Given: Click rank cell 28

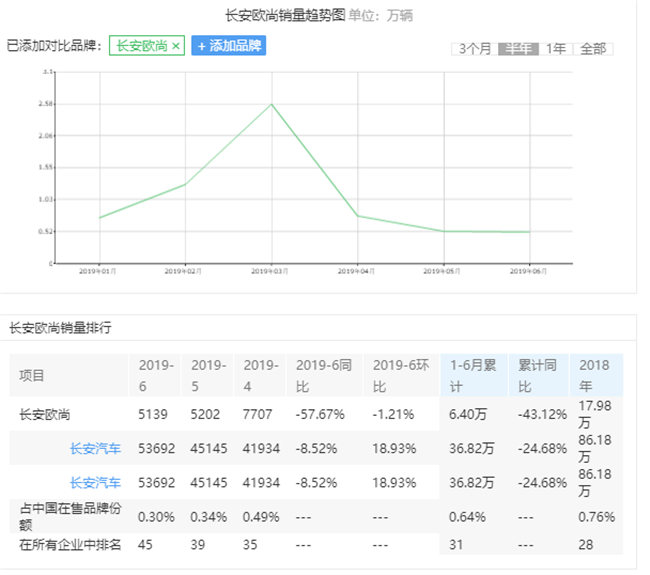Looking at the screenshot, I should click(x=586, y=544).
